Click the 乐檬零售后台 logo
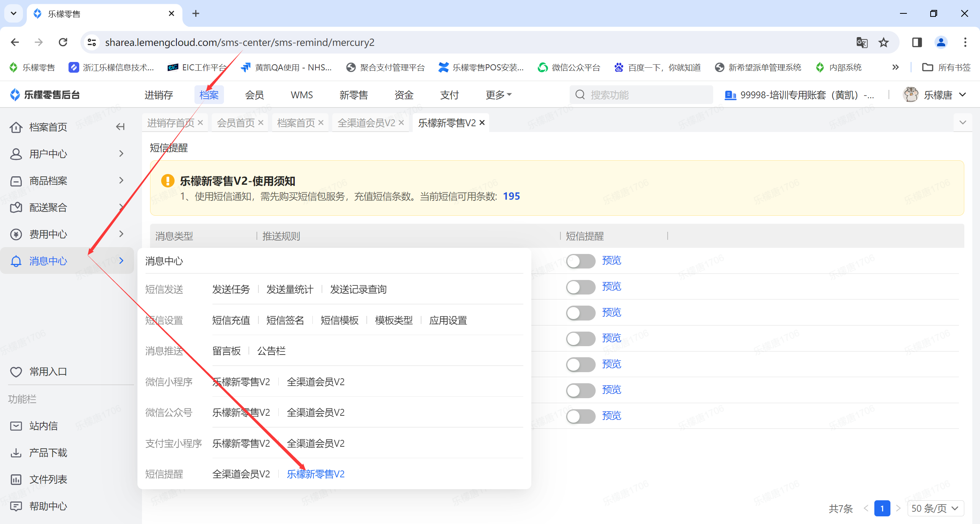980x524 pixels. pos(45,94)
